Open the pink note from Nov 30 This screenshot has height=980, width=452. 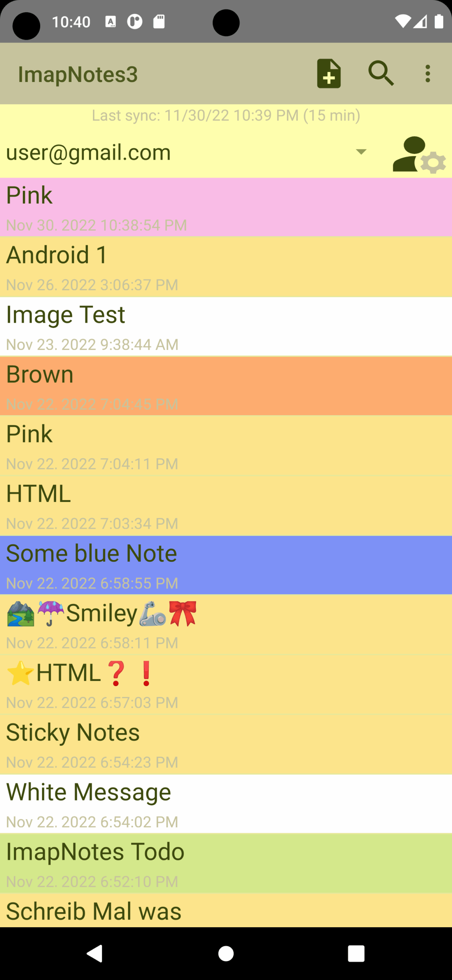[x=226, y=207]
